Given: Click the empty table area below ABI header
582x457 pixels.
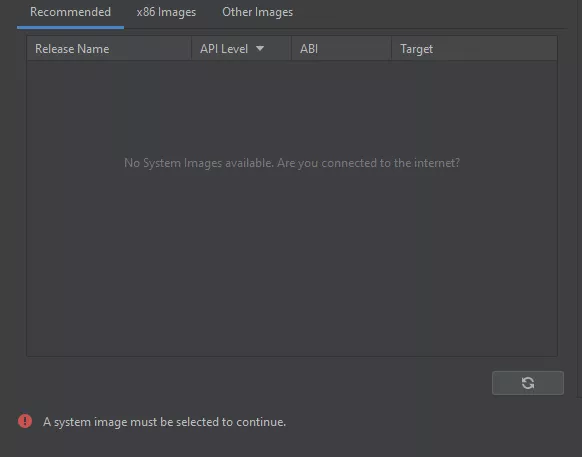Looking at the screenshot, I should (x=341, y=260).
